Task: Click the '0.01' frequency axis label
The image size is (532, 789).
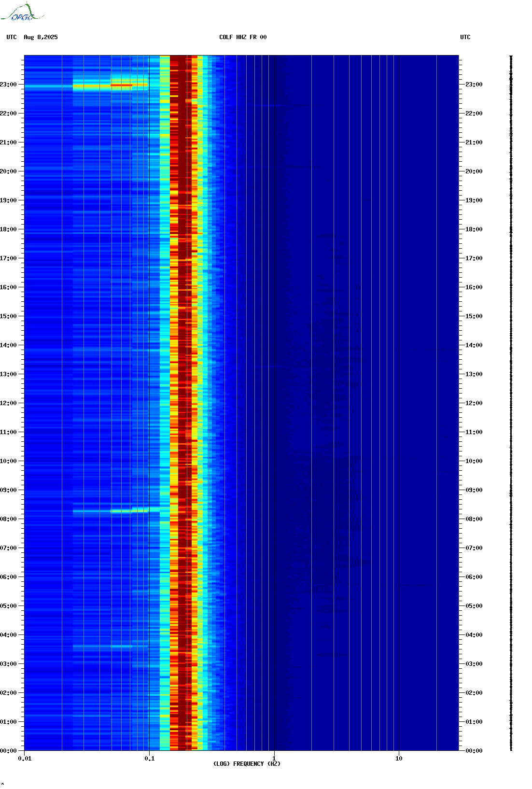Action: point(25,759)
